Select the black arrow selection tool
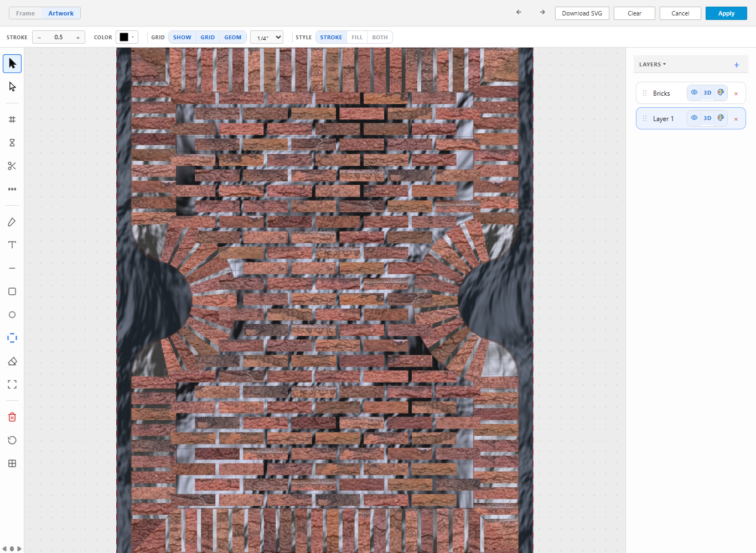Viewport: 756px width, 553px height. pos(12,64)
